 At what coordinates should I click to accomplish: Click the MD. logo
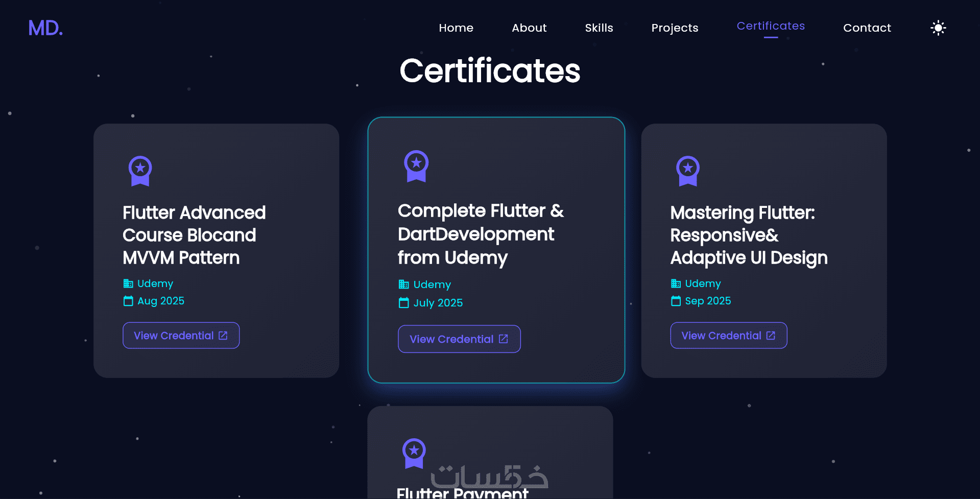(45, 28)
